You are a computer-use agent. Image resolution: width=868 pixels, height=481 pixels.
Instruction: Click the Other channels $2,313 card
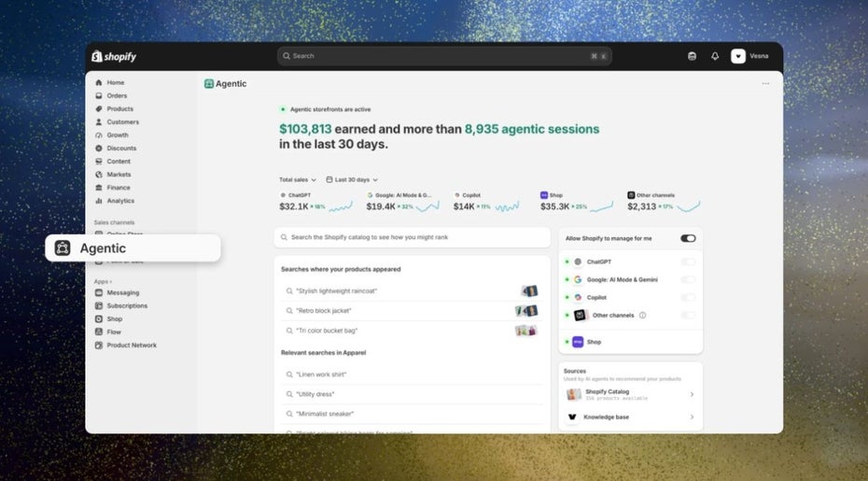pyautogui.click(x=664, y=203)
